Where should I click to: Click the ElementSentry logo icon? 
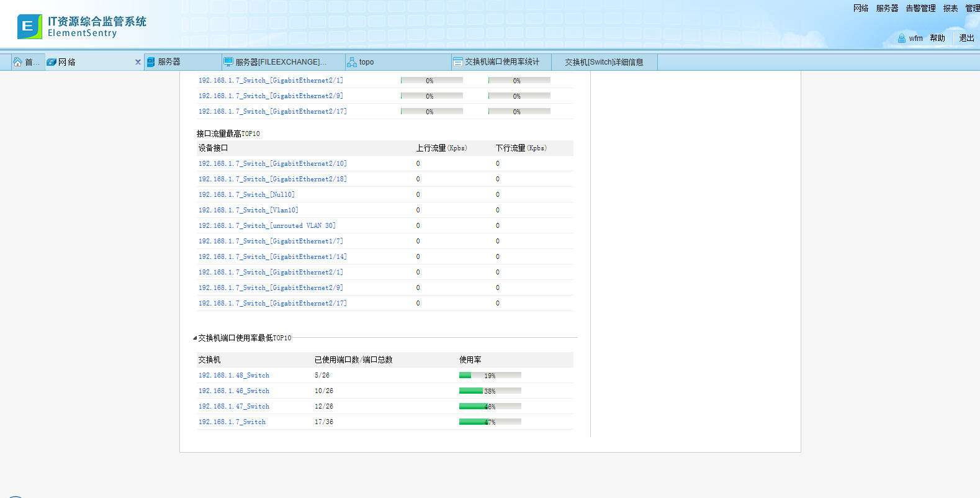pos(30,27)
